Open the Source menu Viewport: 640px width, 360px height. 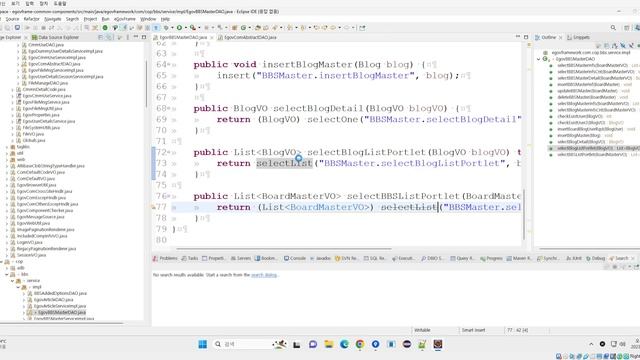pos(12,19)
